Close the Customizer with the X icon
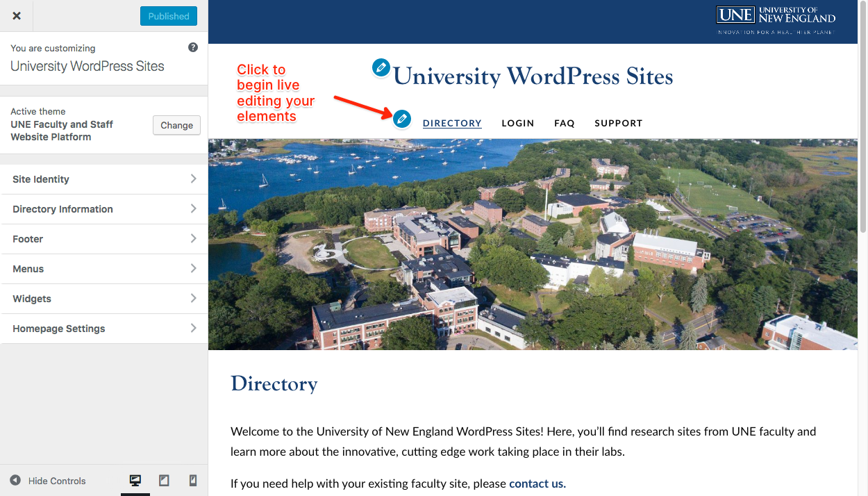 tap(17, 16)
